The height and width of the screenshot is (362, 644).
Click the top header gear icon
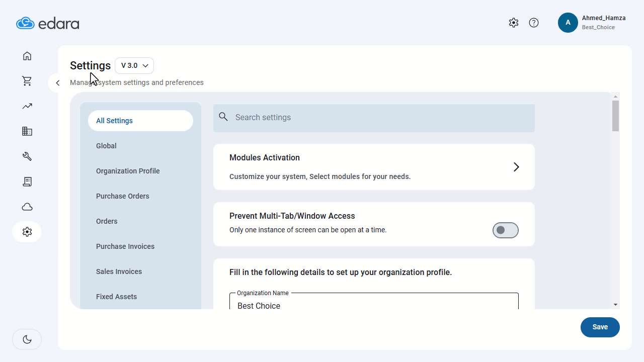click(x=514, y=23)
